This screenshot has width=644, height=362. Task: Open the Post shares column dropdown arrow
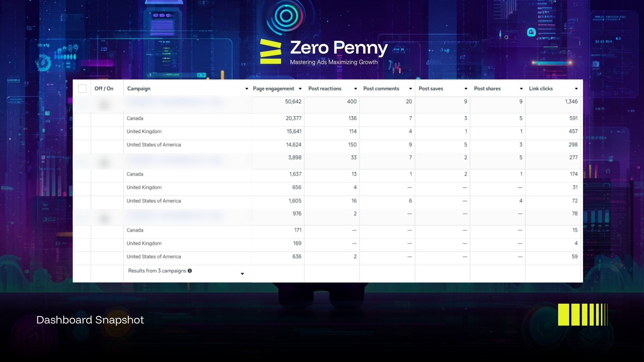point(521,89)
